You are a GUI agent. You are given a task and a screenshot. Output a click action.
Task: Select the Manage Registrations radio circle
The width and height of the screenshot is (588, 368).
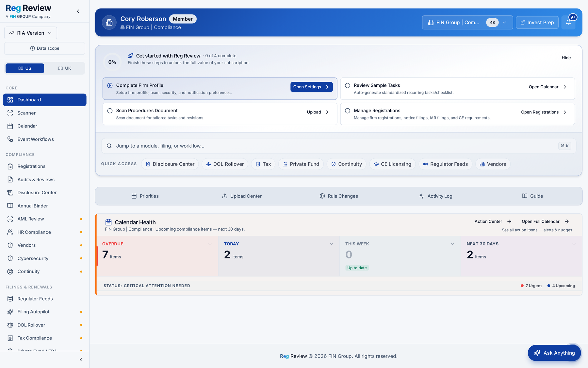pos(348,111)
